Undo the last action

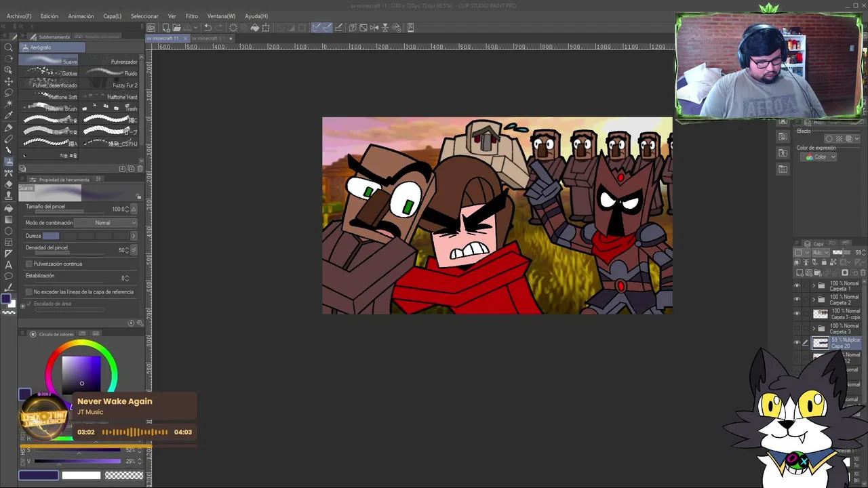[x=208, y=28]
